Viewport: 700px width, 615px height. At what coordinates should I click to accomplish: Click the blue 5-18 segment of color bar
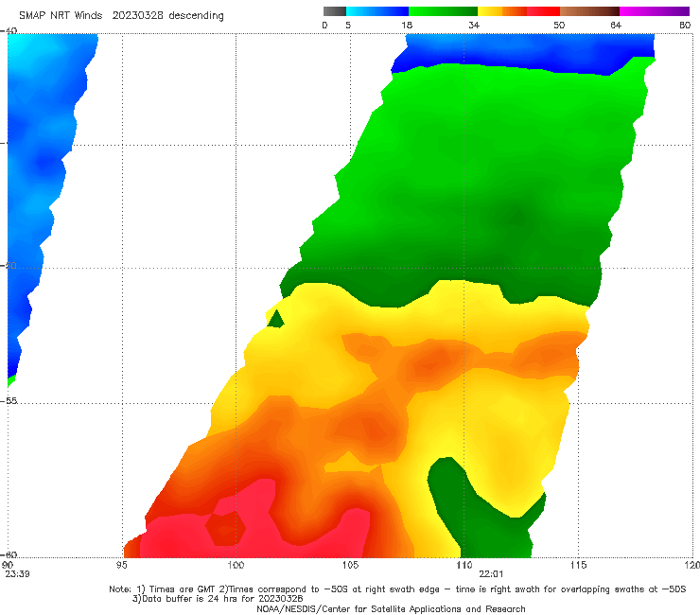(377, 11)
